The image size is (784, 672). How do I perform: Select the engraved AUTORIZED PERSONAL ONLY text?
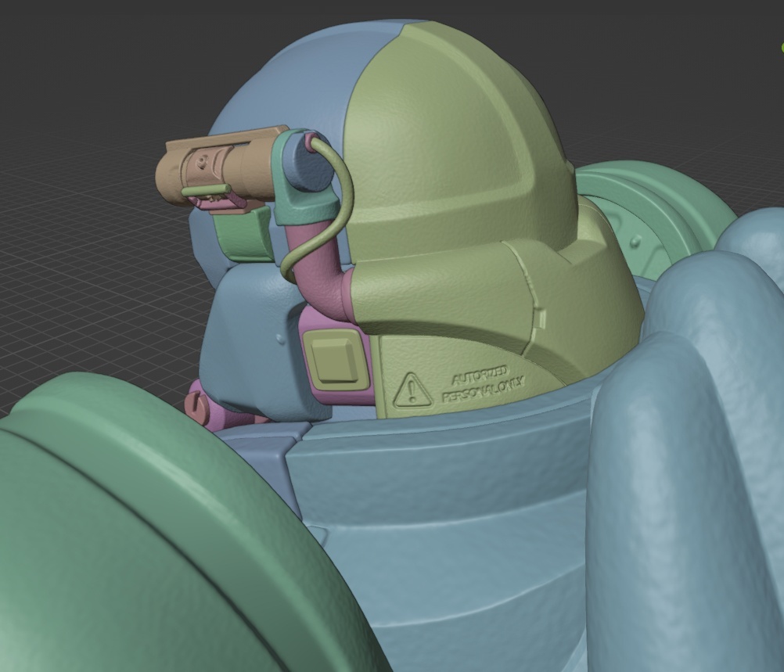click(483, 384)
